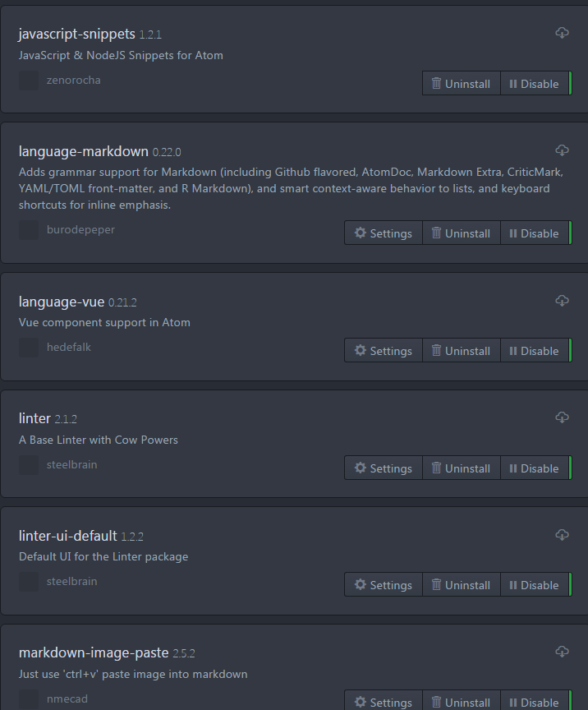Click cloud download icon for markdown-image-paste
The image size is (588, 710).
click(x=562, y=652)
